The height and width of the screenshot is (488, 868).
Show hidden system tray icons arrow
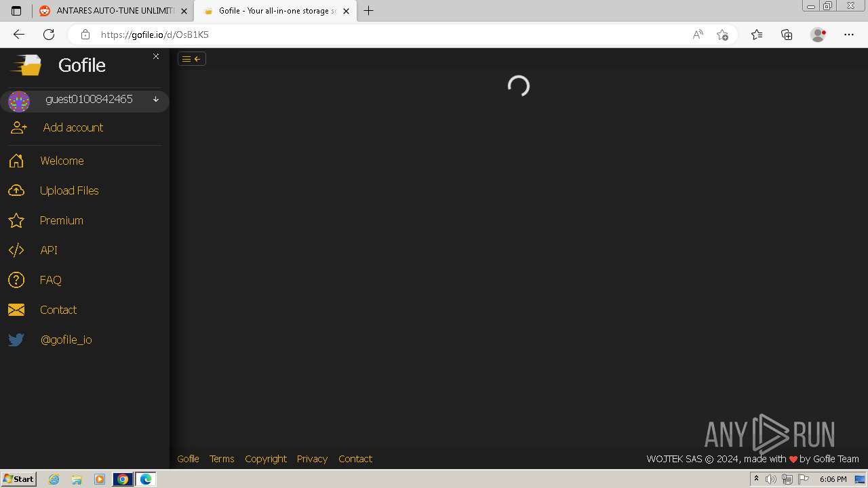(756, 479)
